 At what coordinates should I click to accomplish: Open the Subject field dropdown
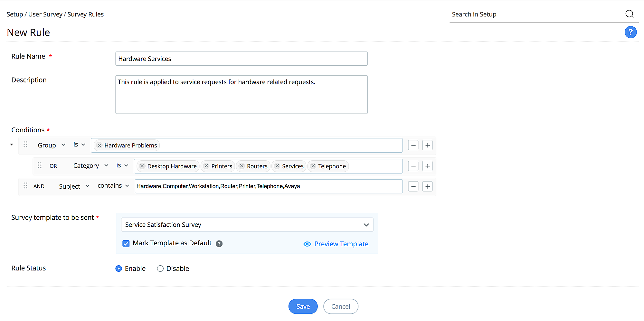point(74,186)
